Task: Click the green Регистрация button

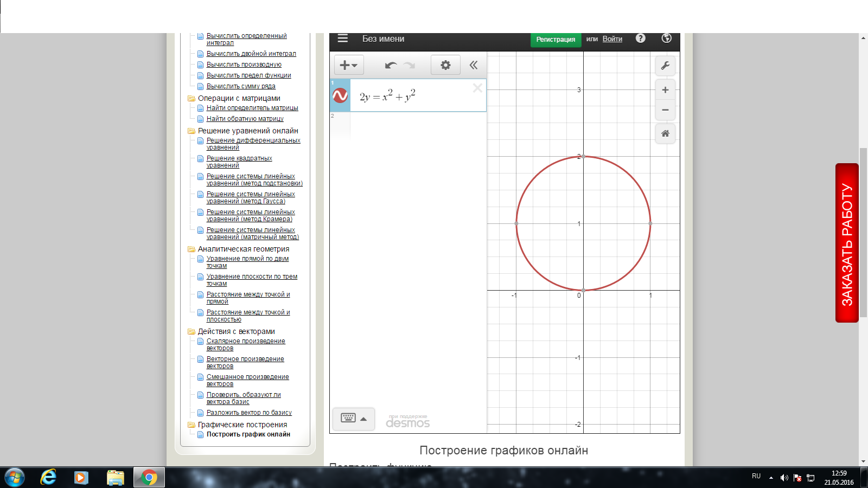Action: pos(556,40)
